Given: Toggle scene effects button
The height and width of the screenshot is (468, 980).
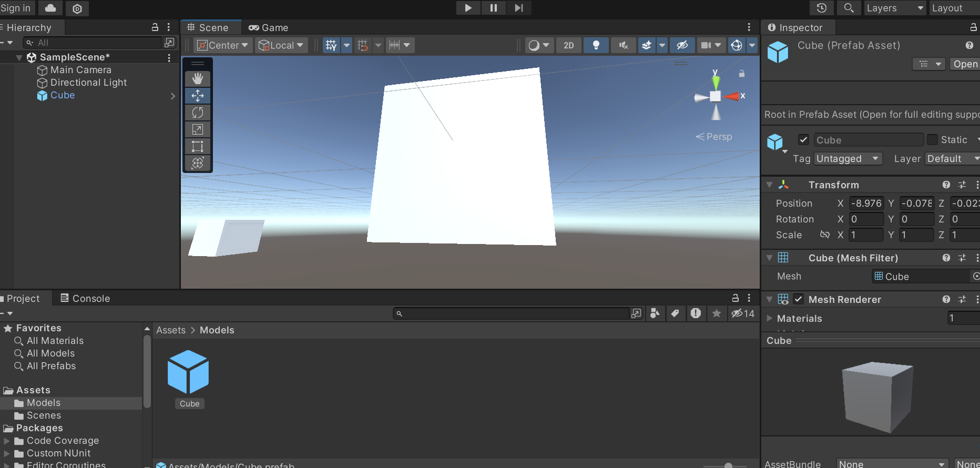Looking at the screenshot, I should [647, 45].
